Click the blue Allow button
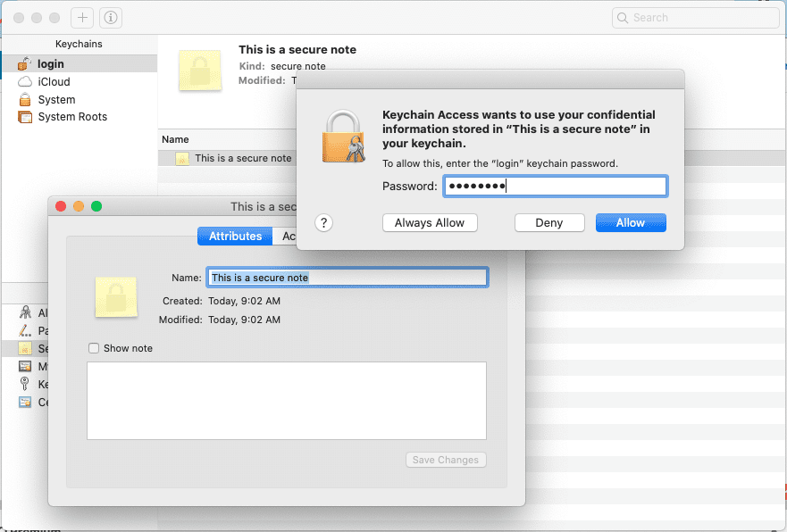This screenshot has width=787, height=532. tap(631, 223)
